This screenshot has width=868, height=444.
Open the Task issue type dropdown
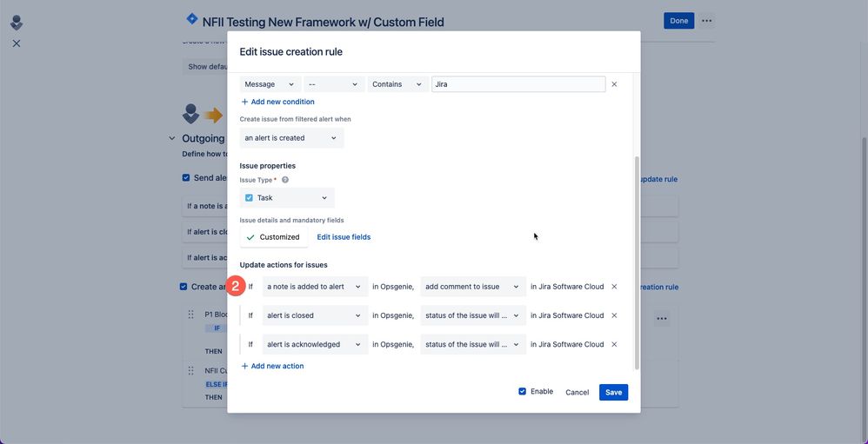[287, 198]
